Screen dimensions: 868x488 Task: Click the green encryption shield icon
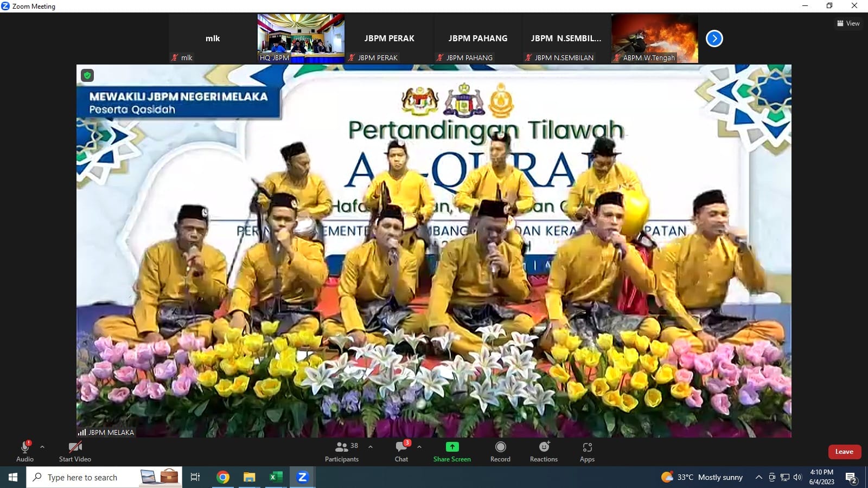coord(87,75)
